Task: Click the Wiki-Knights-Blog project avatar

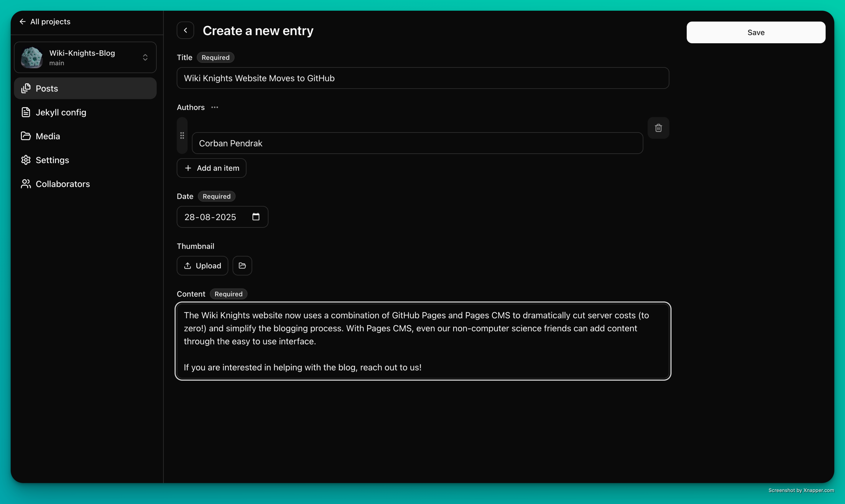Action: pos(32,57)
